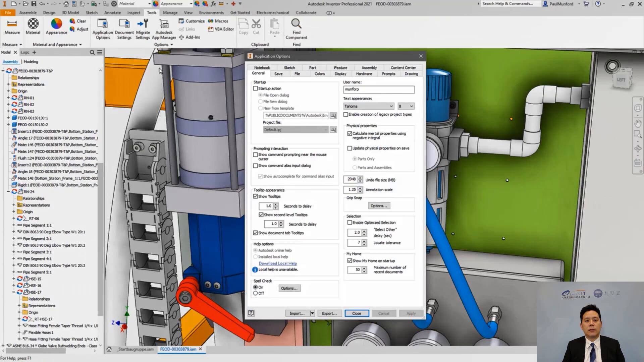Click the Save icon in quick access toolbar
Image resolution: width=644 pixels, height=362 pixels.
[x=34, y=4]
